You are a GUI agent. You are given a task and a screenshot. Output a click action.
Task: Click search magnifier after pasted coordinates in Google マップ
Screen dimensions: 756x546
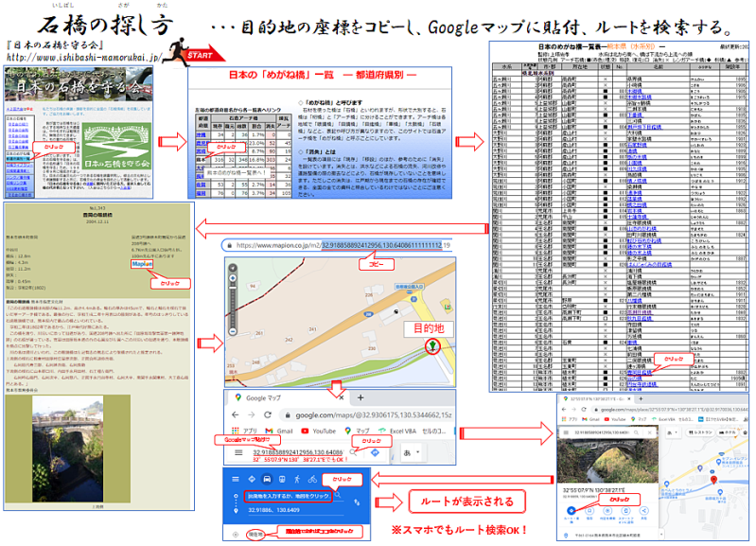(x=354, y=452)
